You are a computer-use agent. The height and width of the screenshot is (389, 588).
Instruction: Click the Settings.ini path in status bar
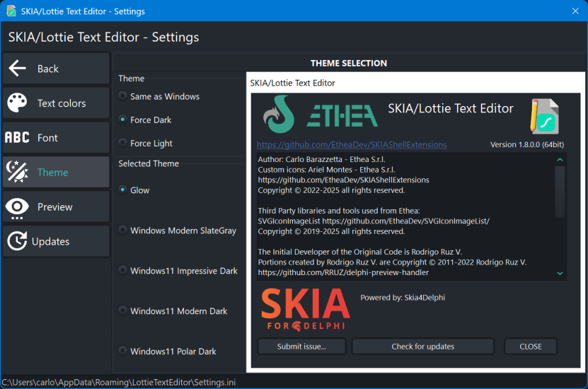[x=119, y=382]
